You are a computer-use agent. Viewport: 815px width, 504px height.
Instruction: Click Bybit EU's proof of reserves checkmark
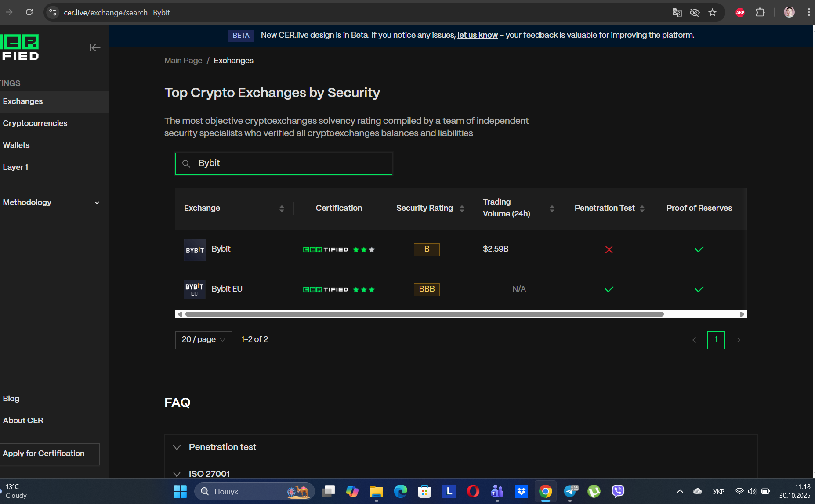click(x=699, y=289)
